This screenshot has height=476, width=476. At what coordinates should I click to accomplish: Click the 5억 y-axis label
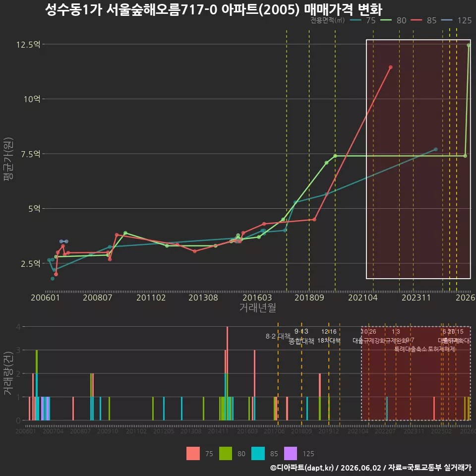tap(34, 209)
